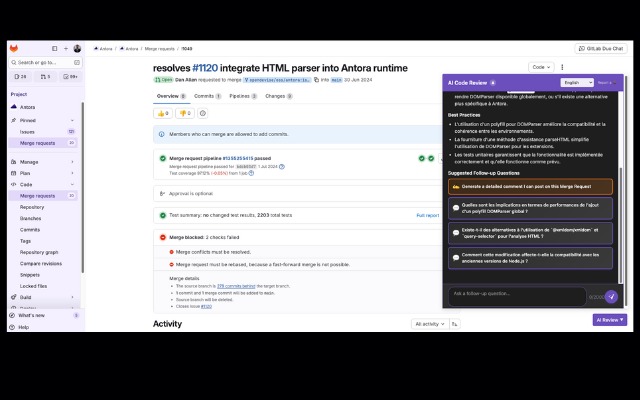Click first green pipeline stage icon
The width and height of the screenshot is (640, 400).
422,158
